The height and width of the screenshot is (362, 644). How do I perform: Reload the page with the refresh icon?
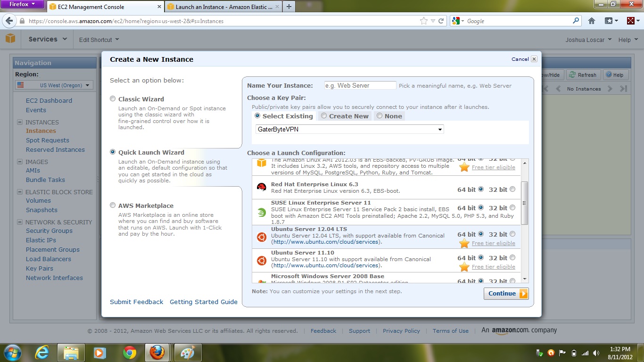click(441, 21)
